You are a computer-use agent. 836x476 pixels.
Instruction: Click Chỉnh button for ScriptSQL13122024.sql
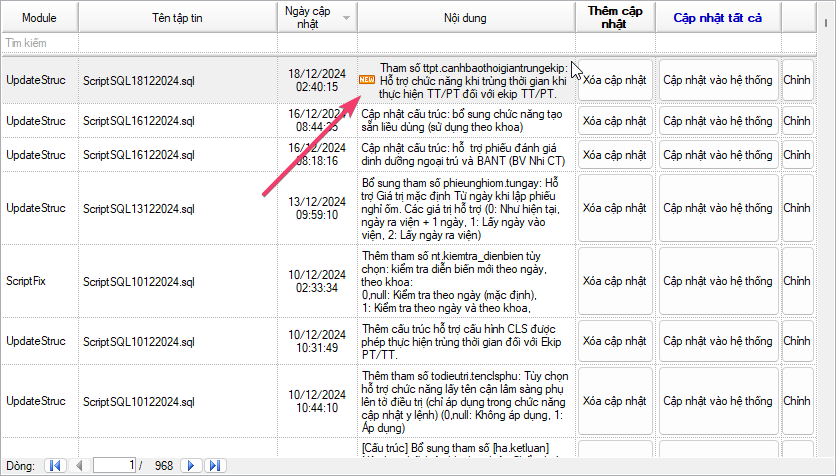point(798,208)
